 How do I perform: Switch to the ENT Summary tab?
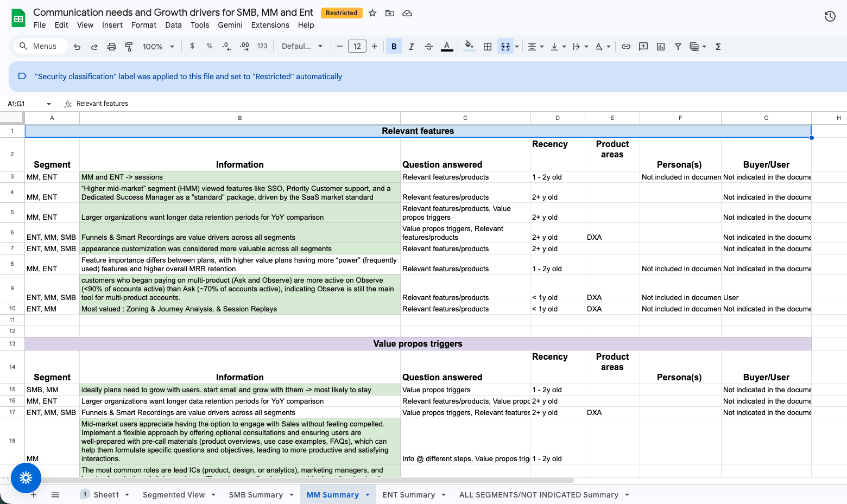[409, 495]
